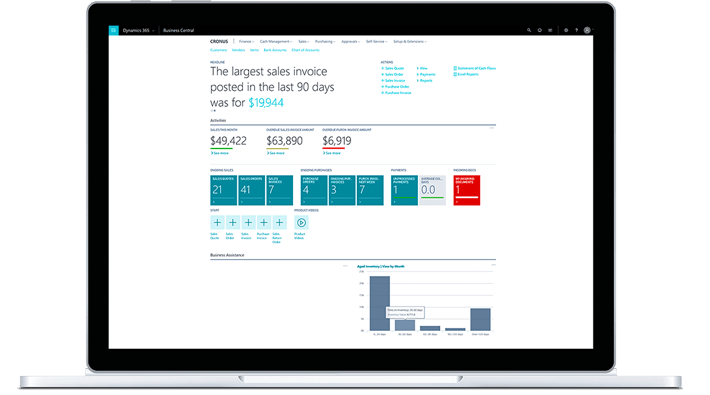Click the $63,890 overdue sales amount

coord(284,141)
